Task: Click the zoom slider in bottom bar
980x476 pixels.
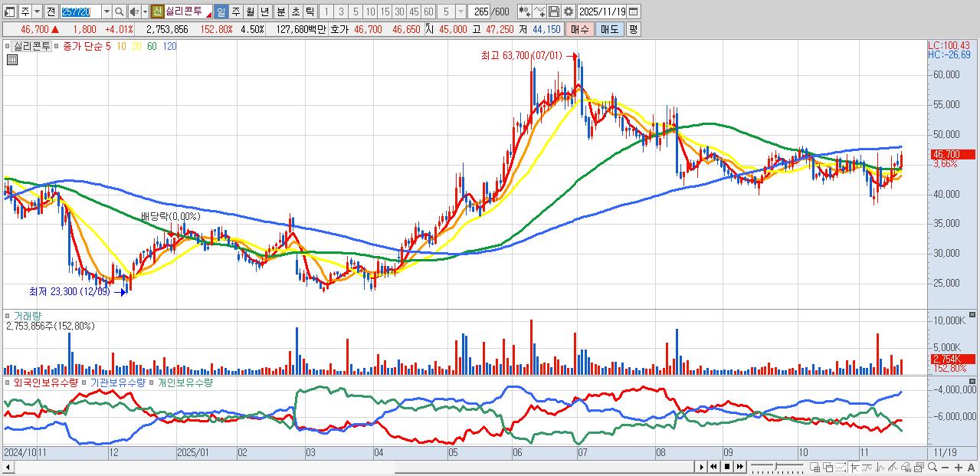Action: click(x=778, y=467)
